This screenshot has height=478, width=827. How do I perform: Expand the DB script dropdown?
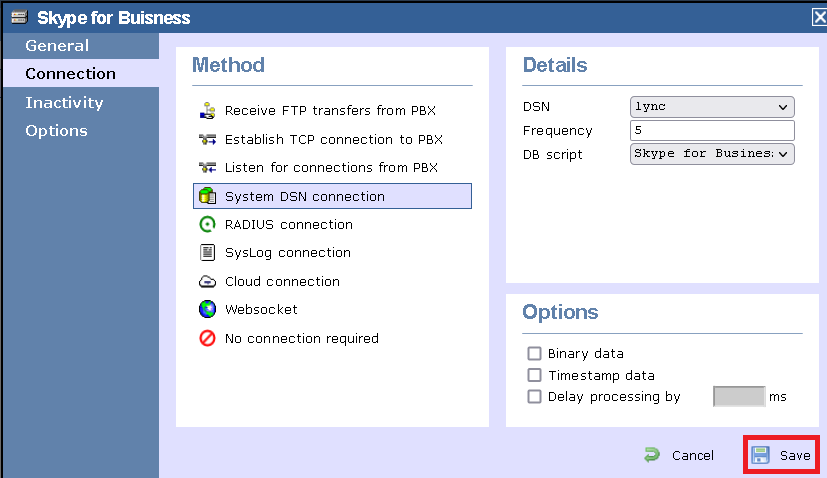click(712, 154)
